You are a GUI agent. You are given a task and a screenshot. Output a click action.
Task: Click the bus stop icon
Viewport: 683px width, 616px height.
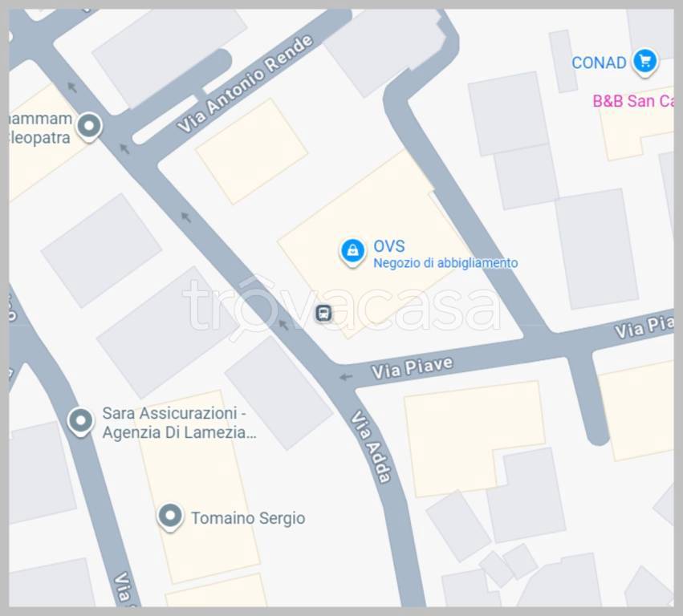(x=323, y=313)
